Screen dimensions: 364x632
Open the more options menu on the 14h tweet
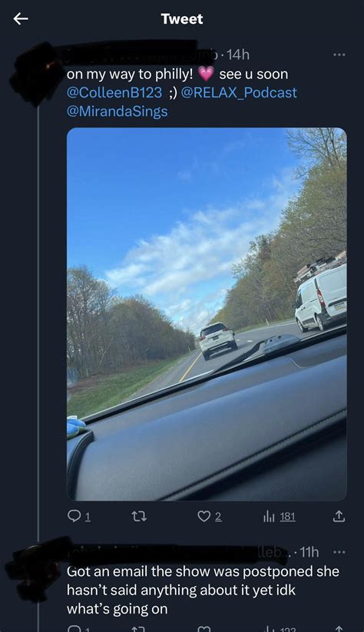(339, 55)
